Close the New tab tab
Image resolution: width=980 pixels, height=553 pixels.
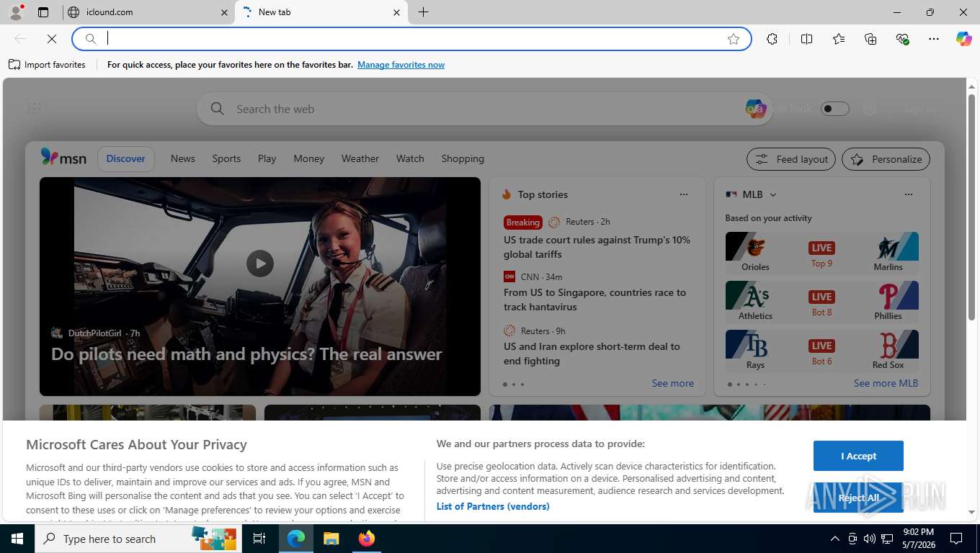[x=397, y=12]
